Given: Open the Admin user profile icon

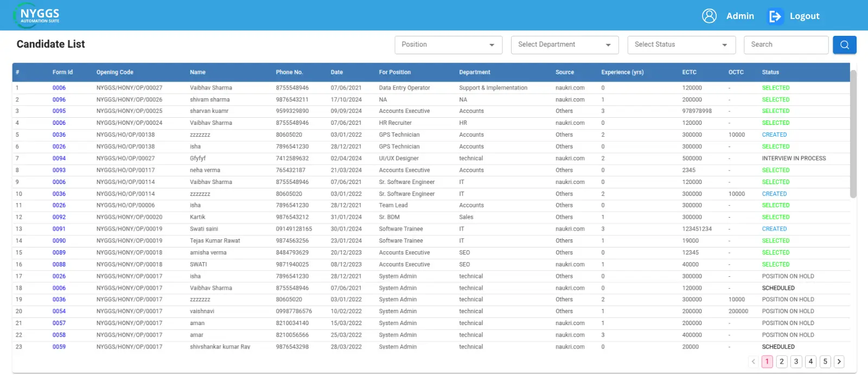Looking at the screenshot, I should (709, 16).
